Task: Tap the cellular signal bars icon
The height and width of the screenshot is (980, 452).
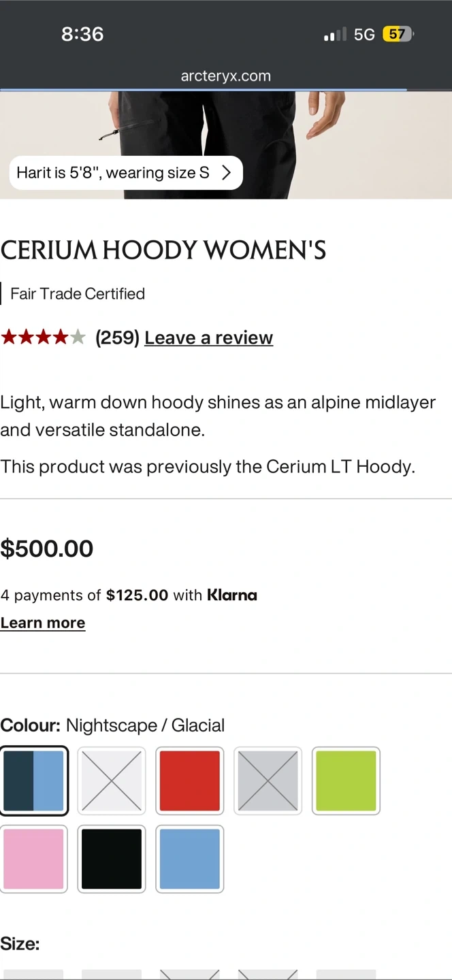Action: 334,34
